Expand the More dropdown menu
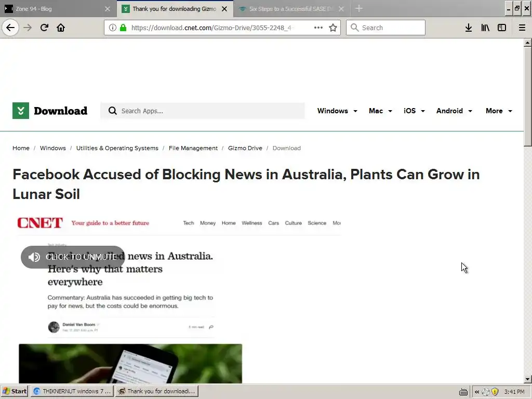The width and height of the screenshot is (532, 399). coord(499,111)
